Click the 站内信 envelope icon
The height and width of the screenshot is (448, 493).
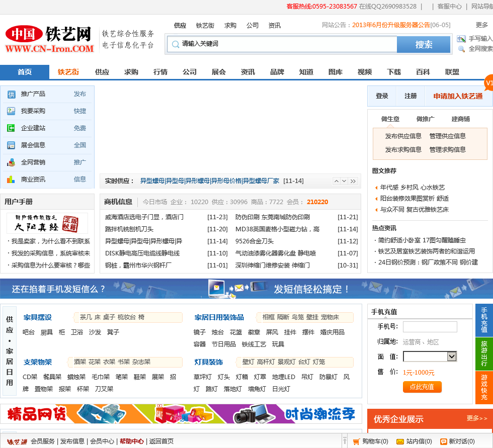click(x=400, y=441)
